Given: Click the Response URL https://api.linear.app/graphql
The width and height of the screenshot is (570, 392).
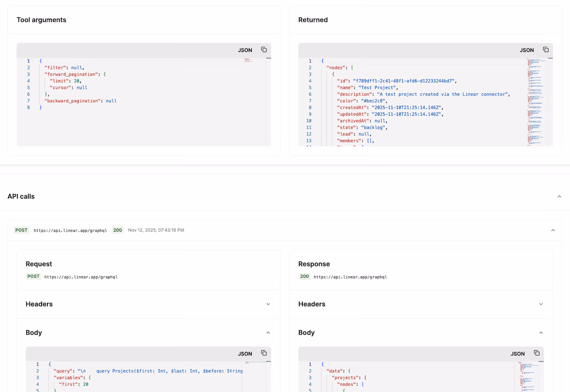Looking at the screenshot, I should pyautogui.click(x=350, y=277).
